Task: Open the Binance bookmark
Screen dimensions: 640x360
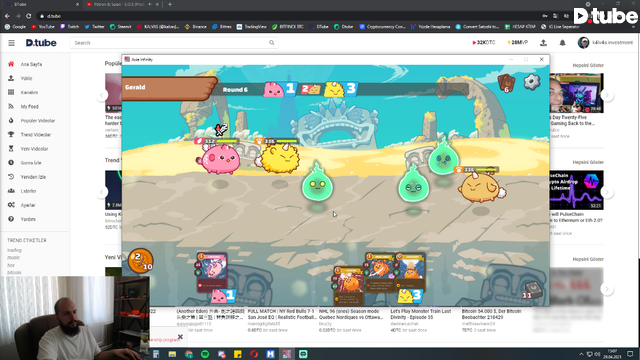Action: pos(196,27)
